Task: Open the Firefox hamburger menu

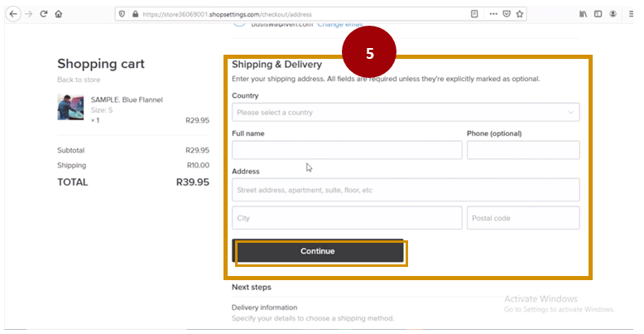Action: pos(631,14)
